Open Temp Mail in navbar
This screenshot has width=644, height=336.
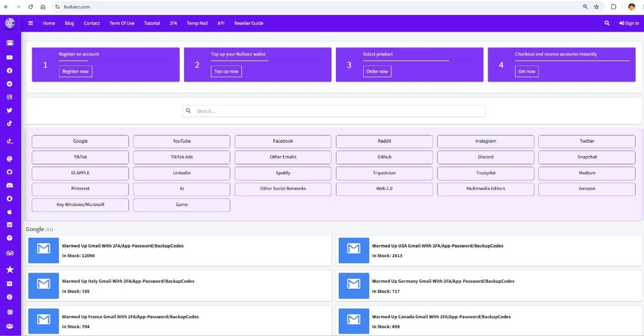point(197,23)
